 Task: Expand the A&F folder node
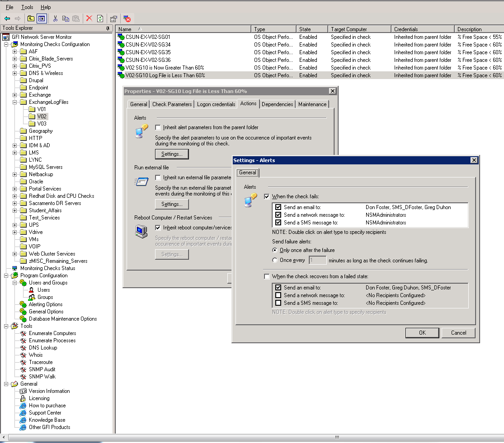click(x=14, y=51)
